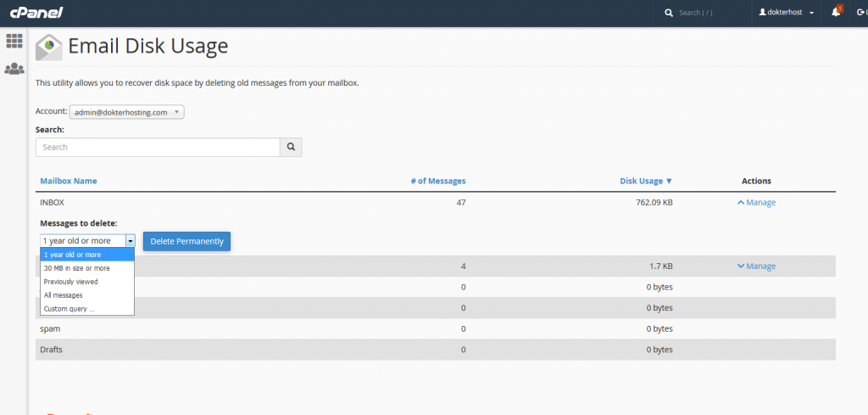Click the magnifier search button
Screen dimensions: 868x415
[x=291, y=147]
